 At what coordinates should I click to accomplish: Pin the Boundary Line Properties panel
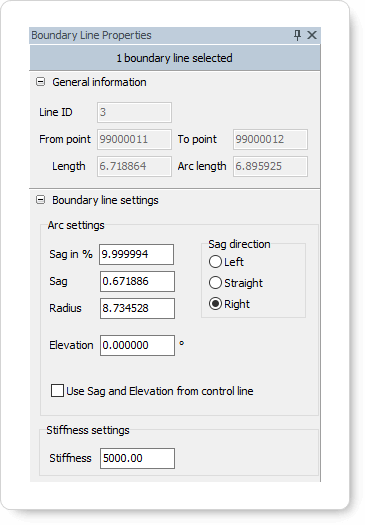click(297, 35)
